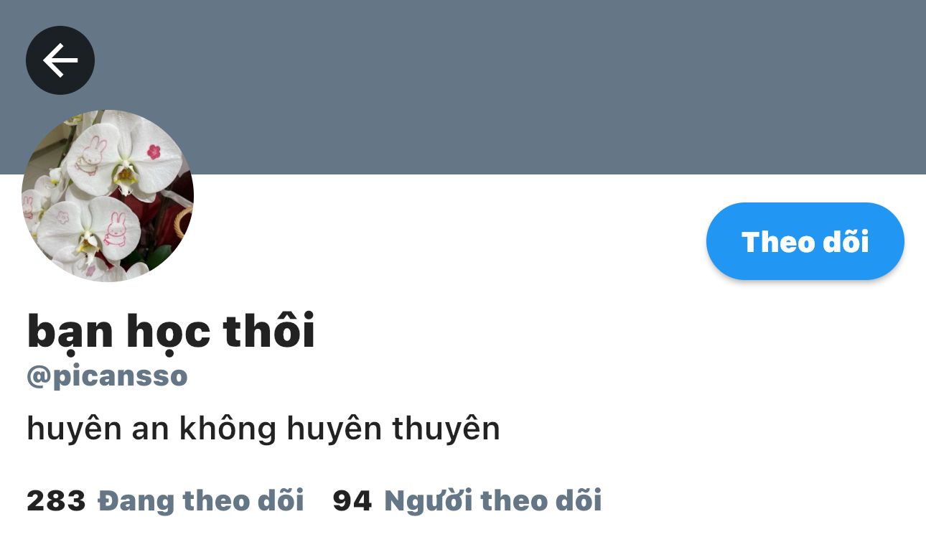The height and width of the screenshot is (560, 926).
Task: Click the word "thuyên" in the bio
Action: tap(446, 429)
